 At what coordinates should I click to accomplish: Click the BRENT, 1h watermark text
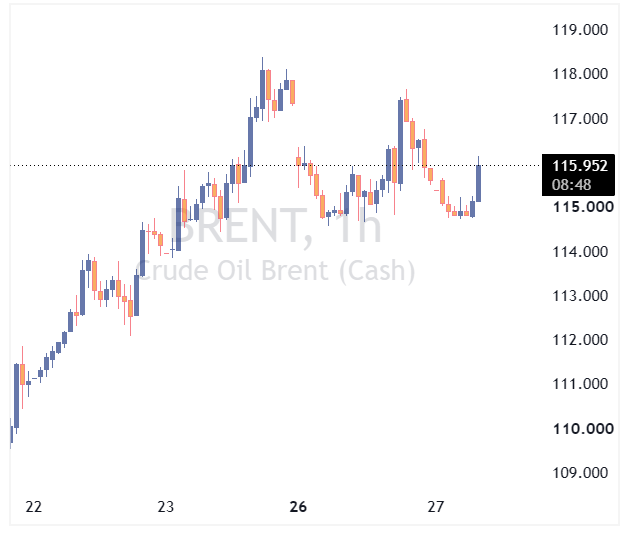tap(276, 227)
